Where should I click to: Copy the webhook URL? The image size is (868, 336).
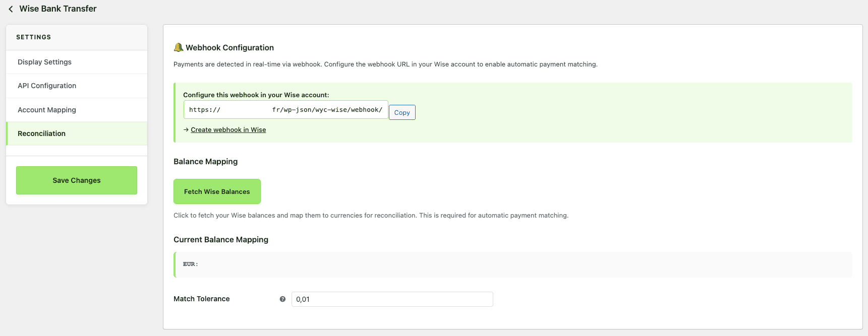tap(402, 112)
